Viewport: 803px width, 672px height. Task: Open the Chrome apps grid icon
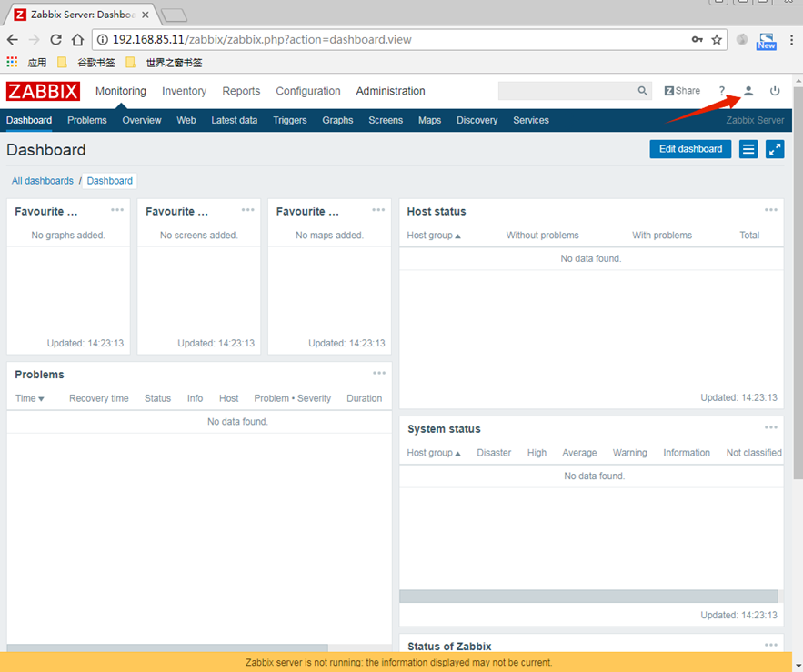coord(12,62)
